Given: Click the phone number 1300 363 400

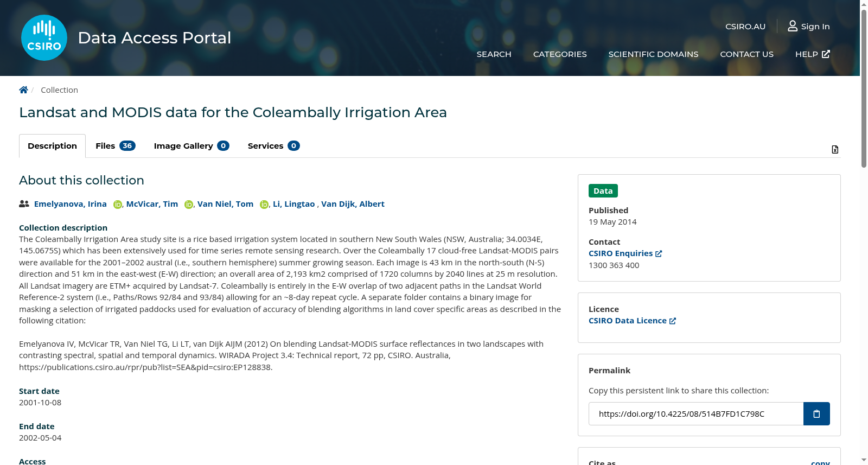Looking at the screenshot, I should pyautogui.click(x=614, y=265).
